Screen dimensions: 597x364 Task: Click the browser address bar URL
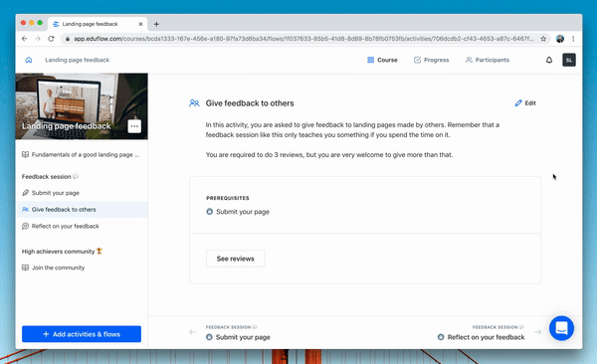[x=303, y=39]
